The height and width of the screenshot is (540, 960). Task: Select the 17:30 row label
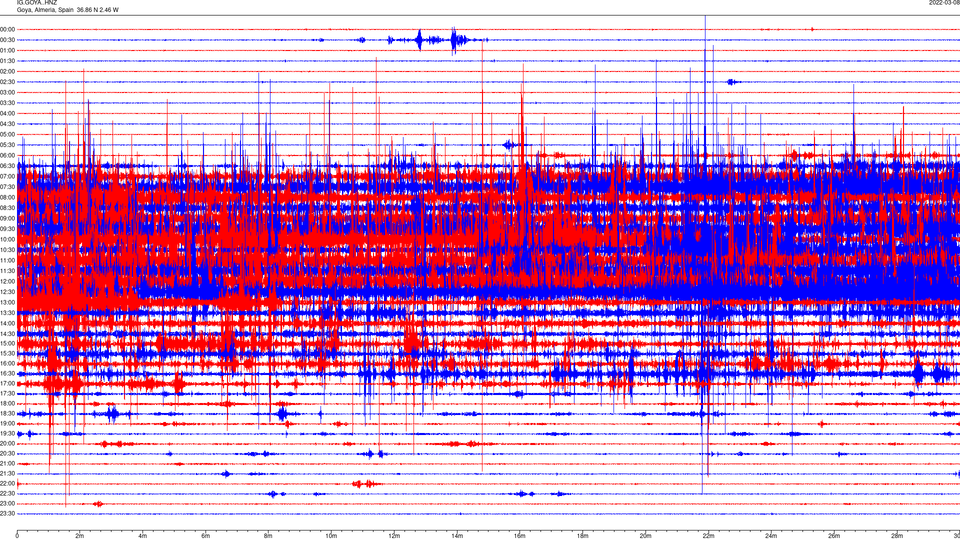(x=7, y=393)
